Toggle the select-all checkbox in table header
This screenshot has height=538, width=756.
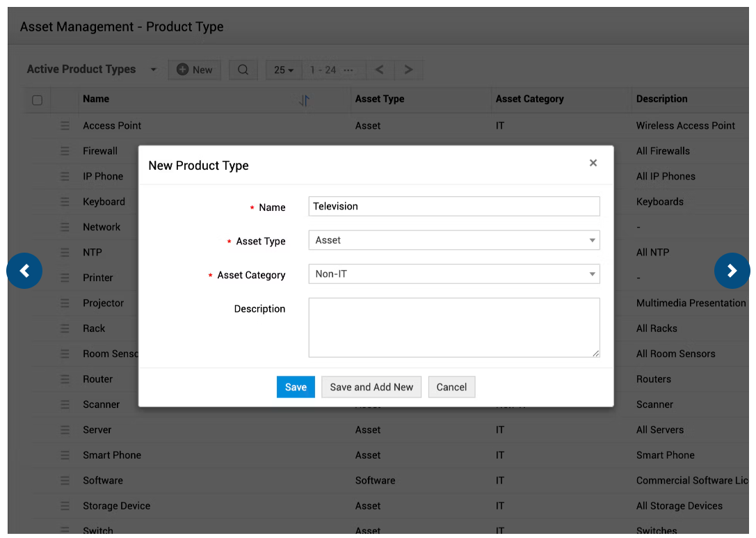(38, 100)
